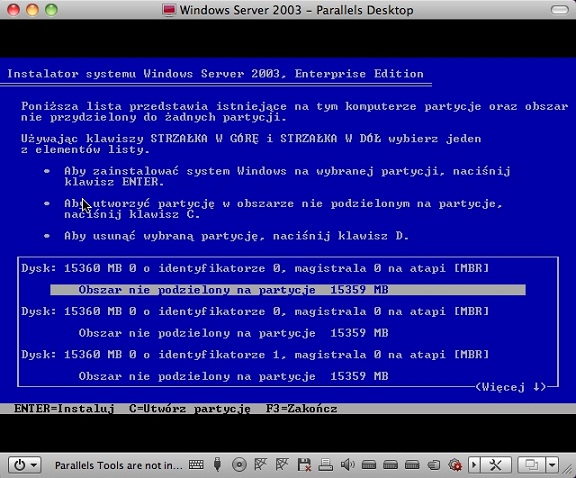Select the highlighted unpartitioned space entry
Screen dimensions: 576x478
[288, 290]
